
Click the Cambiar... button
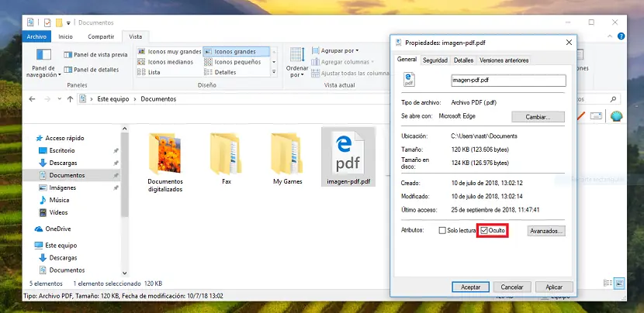[538, 117]
